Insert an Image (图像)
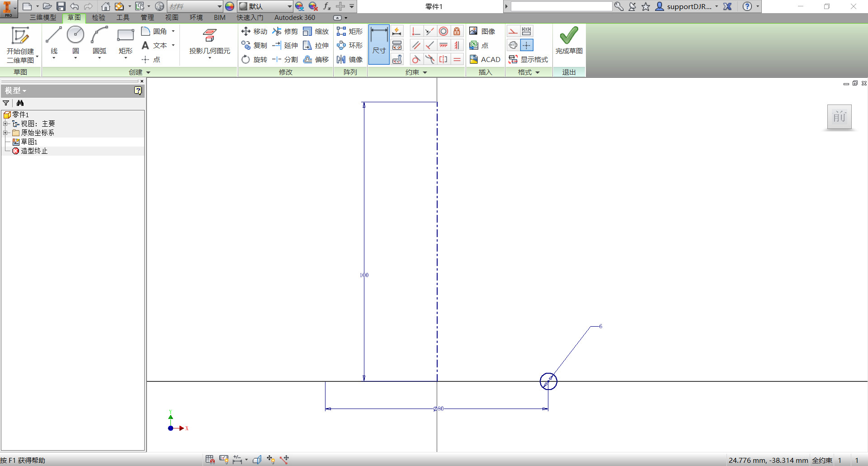Viewport: 868px width, 466px height. tap(482, 31)
